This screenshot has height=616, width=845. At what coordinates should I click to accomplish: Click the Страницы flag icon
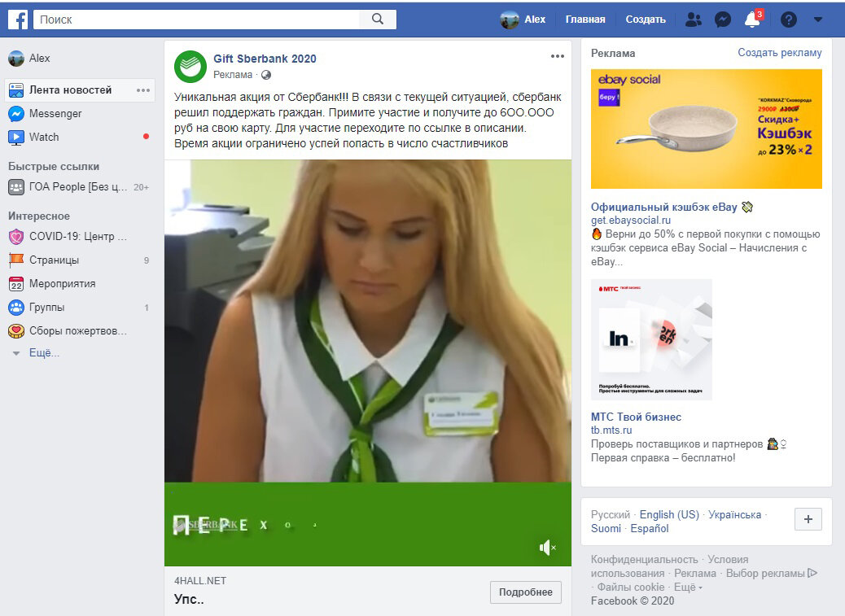[16, 260]
